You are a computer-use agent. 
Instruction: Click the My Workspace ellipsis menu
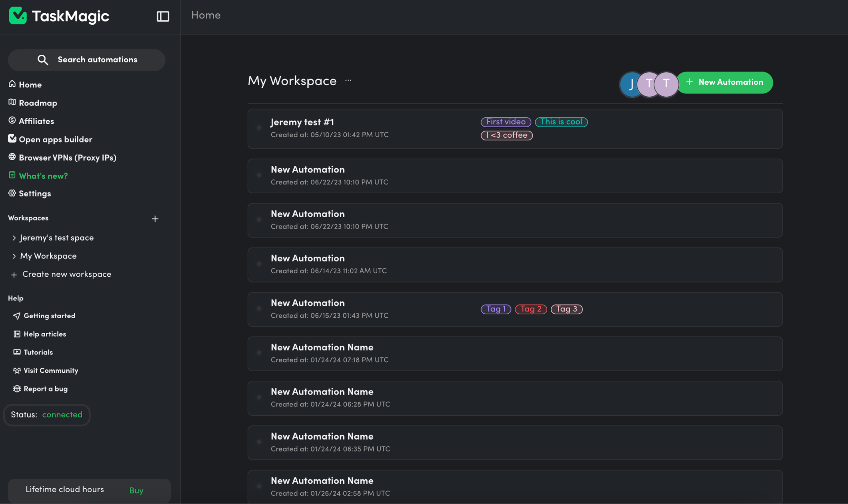point(348,81)
